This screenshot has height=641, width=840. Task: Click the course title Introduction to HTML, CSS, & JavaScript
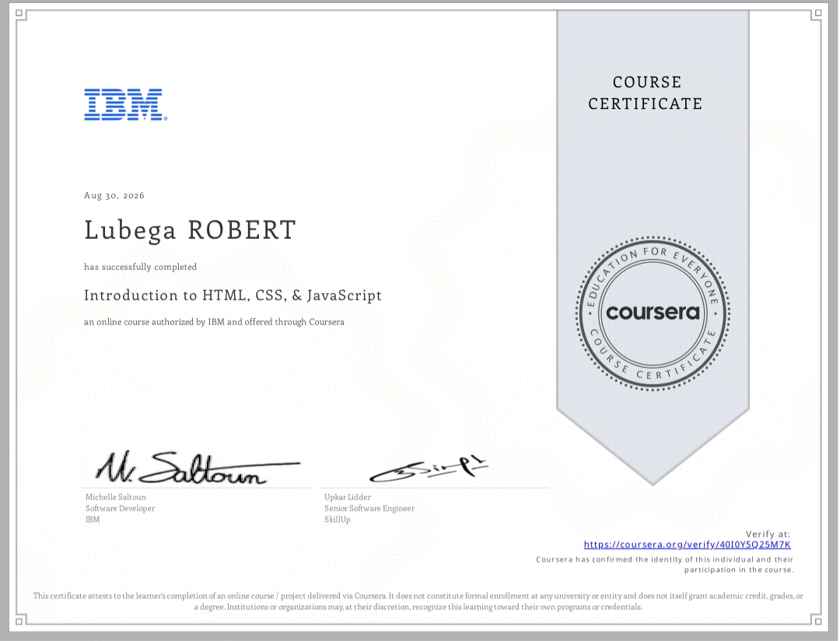point(233,296)
